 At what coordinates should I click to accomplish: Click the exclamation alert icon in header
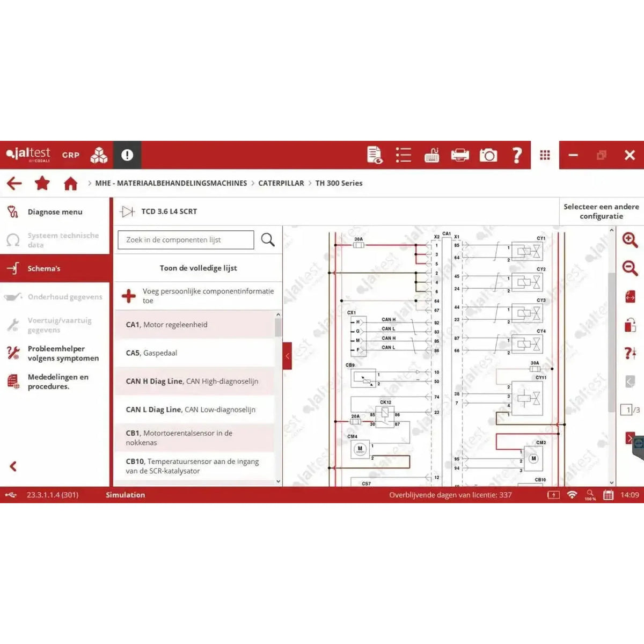point(127,155)
